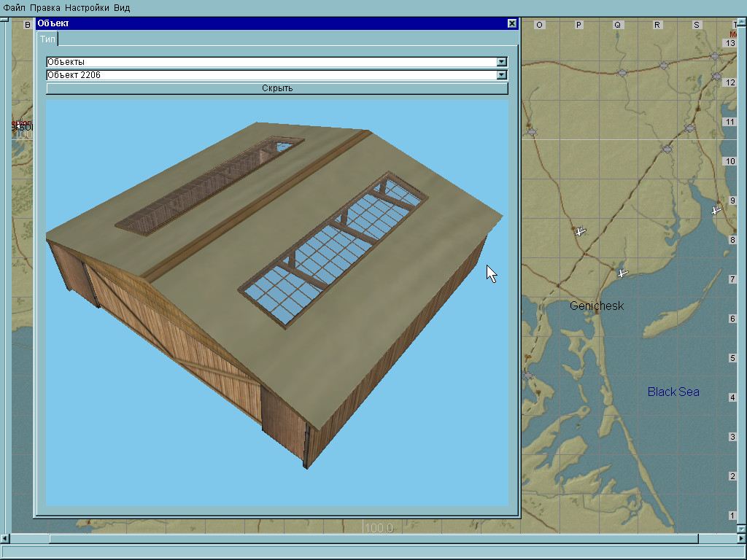Screen dimensions: 747x560
Task: Select the gray object marker in grid Q12
Action: tap(622, 73)
